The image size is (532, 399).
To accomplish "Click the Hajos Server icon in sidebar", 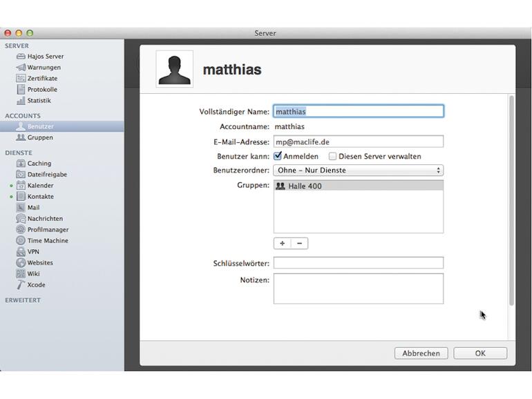I will (x=21, y=57).
